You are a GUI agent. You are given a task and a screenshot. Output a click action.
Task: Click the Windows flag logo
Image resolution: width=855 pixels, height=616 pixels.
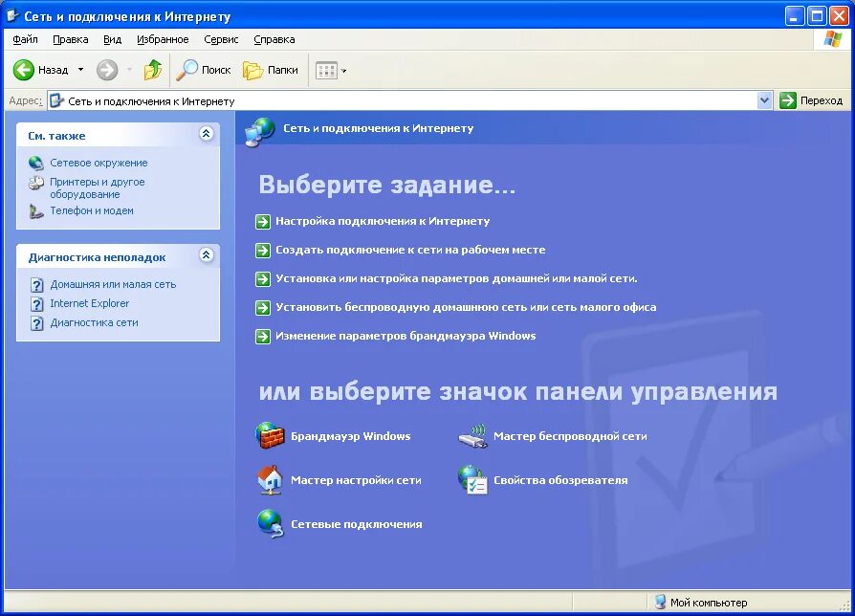(833, 39)
